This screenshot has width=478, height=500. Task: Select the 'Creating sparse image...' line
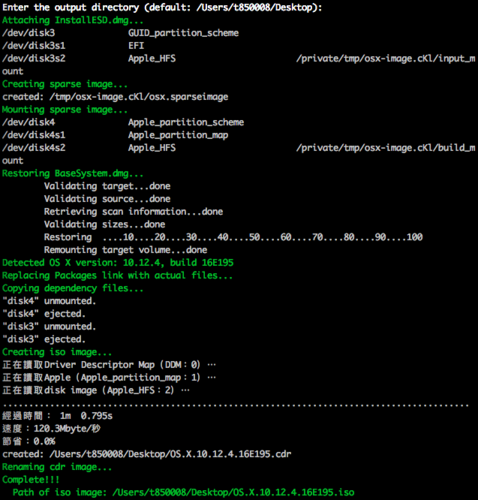(65, 84)
